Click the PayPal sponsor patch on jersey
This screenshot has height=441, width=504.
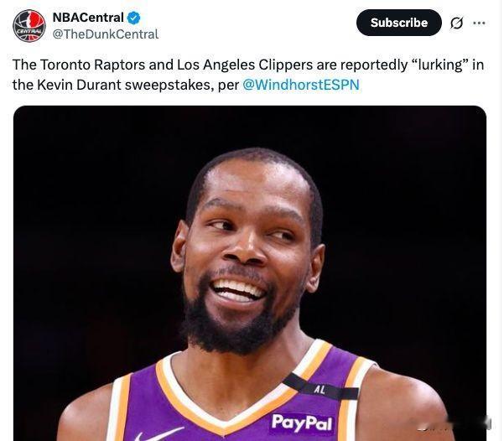[x=301, y=423]
